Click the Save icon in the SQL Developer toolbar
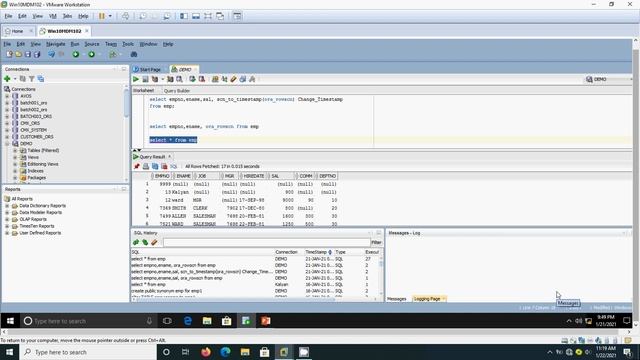The width and height of the screenshot is (640, 360). [28, 54]
